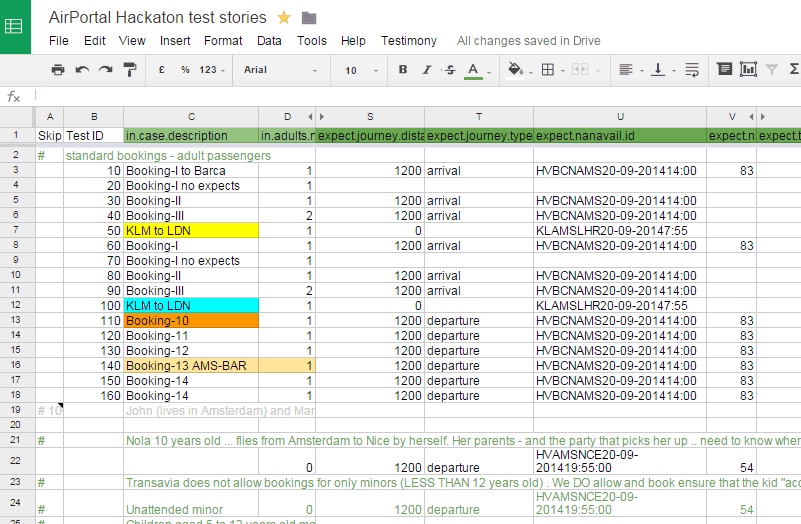Expand the borders dropdown arrow
The width and height of the screenshot is (801, 524).
tap(562, 71)
